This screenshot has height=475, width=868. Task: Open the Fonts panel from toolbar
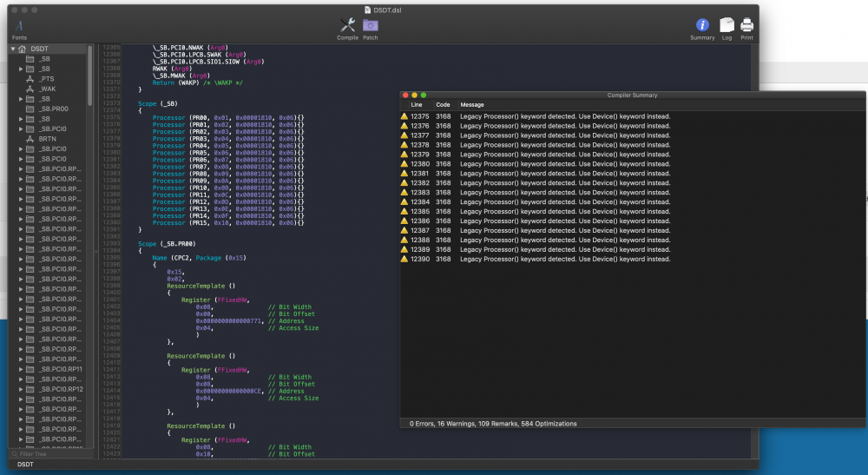[19, 30]
